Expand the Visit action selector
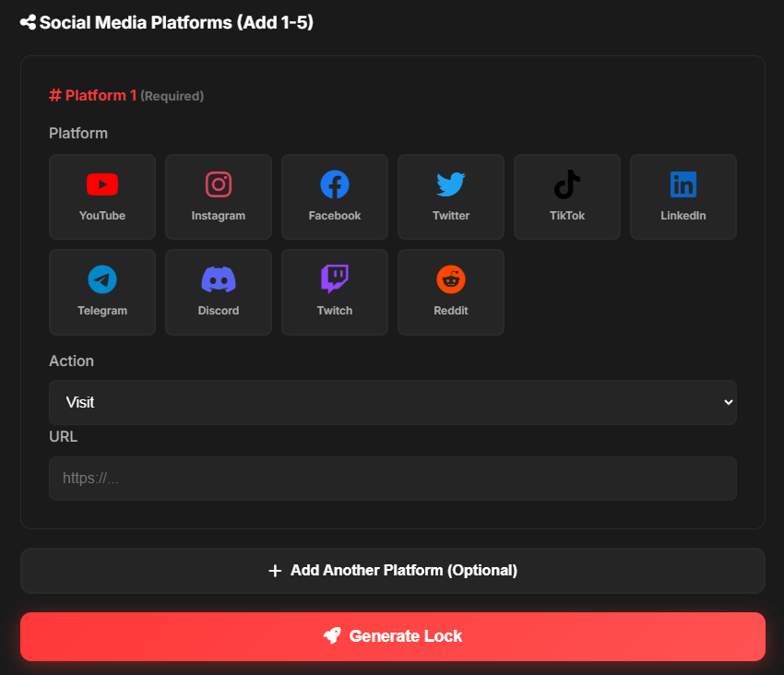The width and height of the screenshot is (784, 675). 392,402
